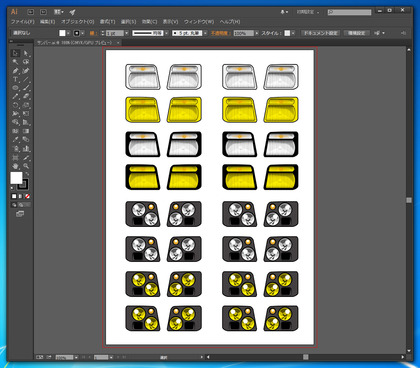Open the ファイル(F) menu

tap(23, 22)
